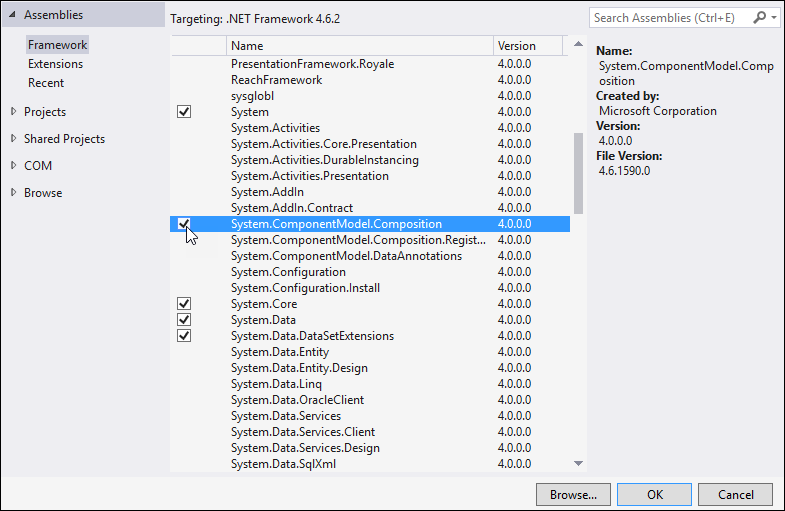
Task: Click the search magnifier icon
Action: (761, 18)
